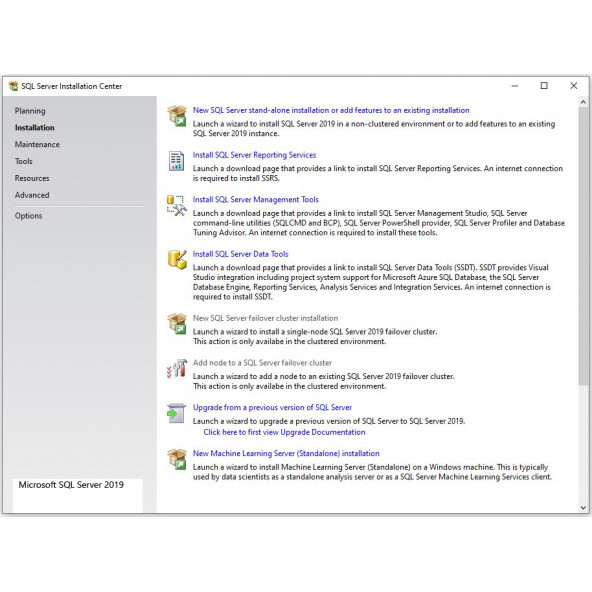Close the SQL Server Installation Center
The width and height of the screenshot is (592, 592).
tap(574, 86)
